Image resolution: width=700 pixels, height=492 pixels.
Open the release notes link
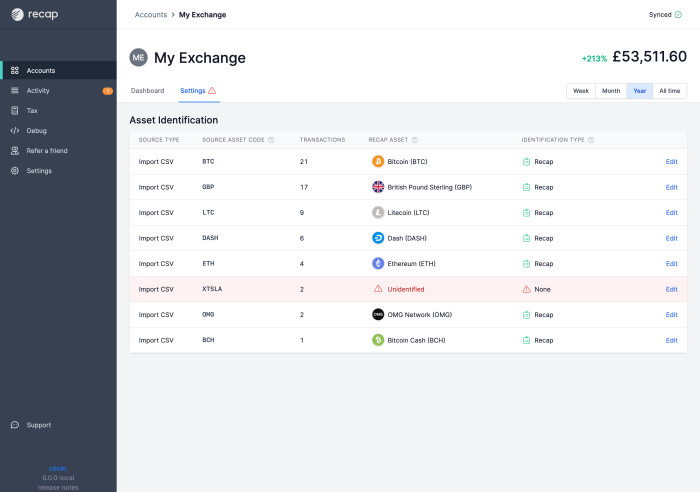[58, 488]
